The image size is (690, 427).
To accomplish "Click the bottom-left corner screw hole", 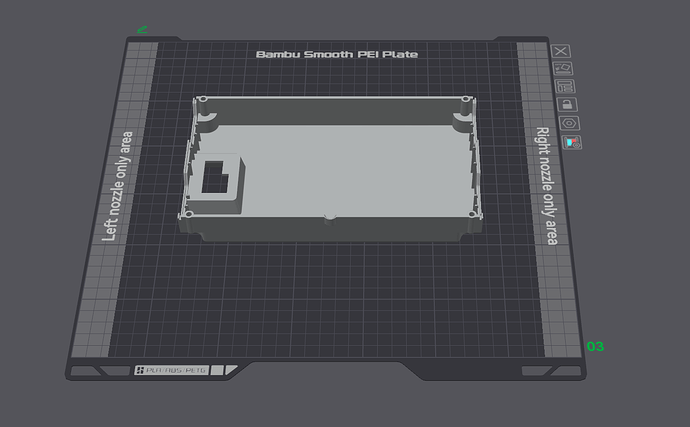I will tap(189, 214).
